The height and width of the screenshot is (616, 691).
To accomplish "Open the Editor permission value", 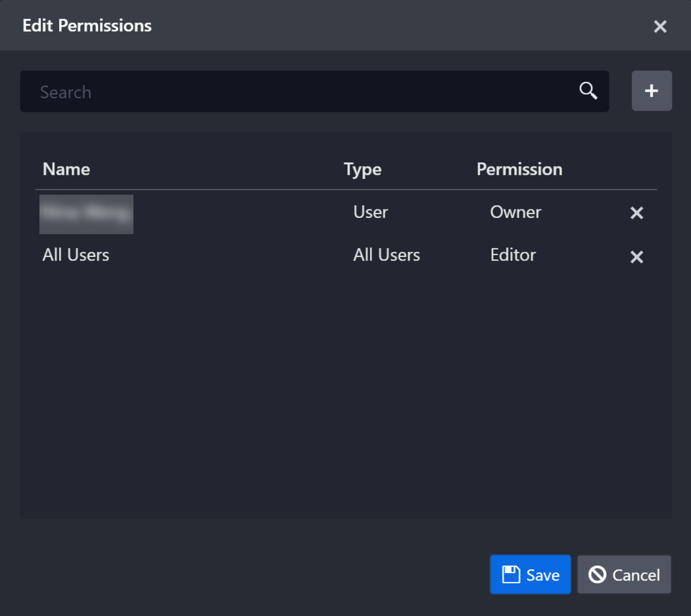I will tap(513, 255).
